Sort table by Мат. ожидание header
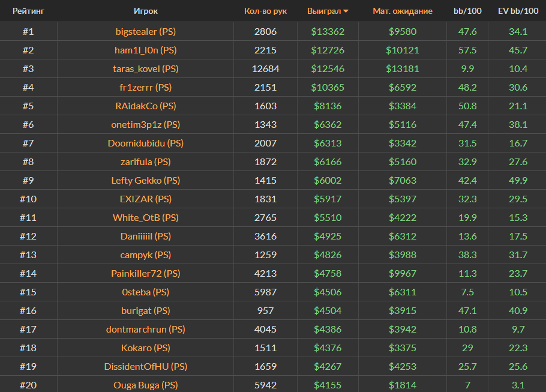 (x=402, y=11)
